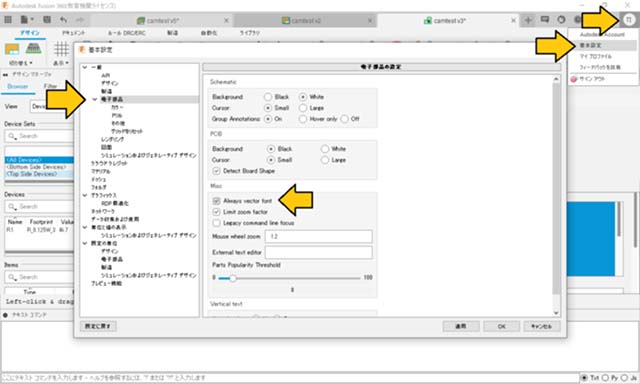Adjust the Parts Popularity Threshold slider

[233, 278]
